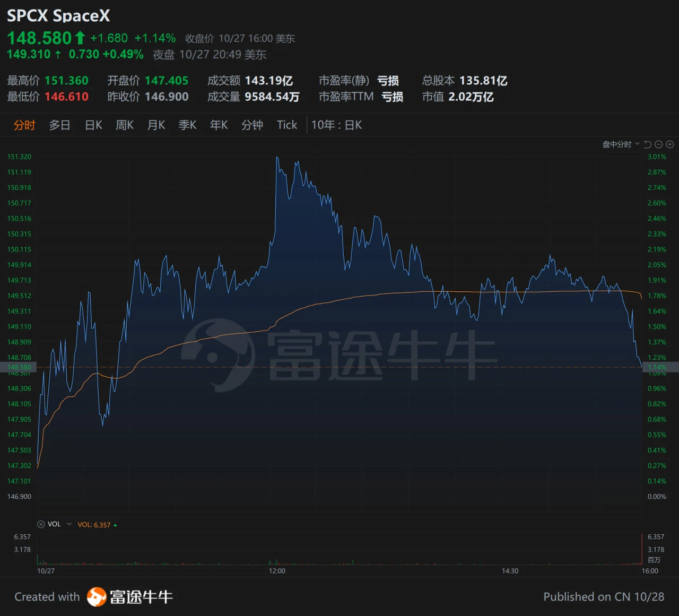679x616 pixels.
Task: Click the 14:30 time axis label
Action: [x=510, y=571]
